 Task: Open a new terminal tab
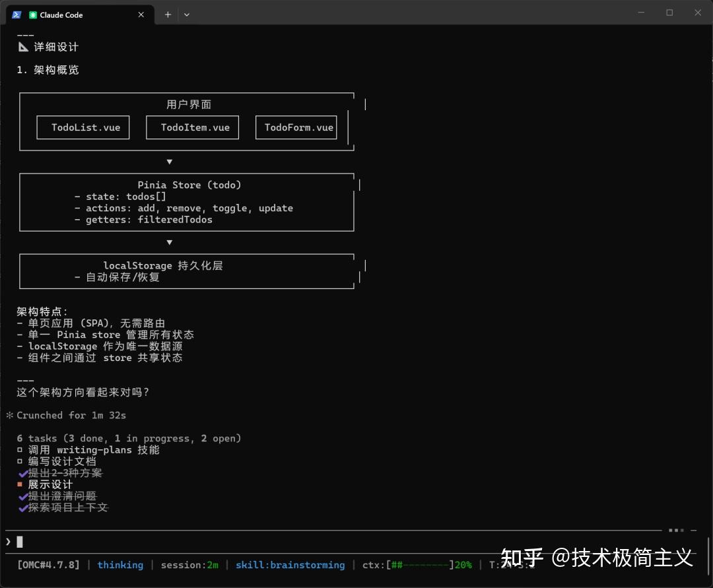pyautogui.click(x=168, y=15)
